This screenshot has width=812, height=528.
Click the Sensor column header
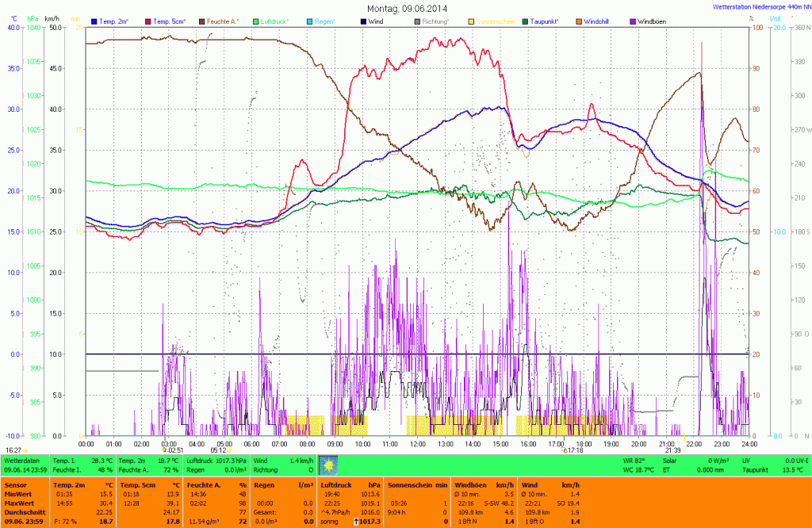(16, 484)
